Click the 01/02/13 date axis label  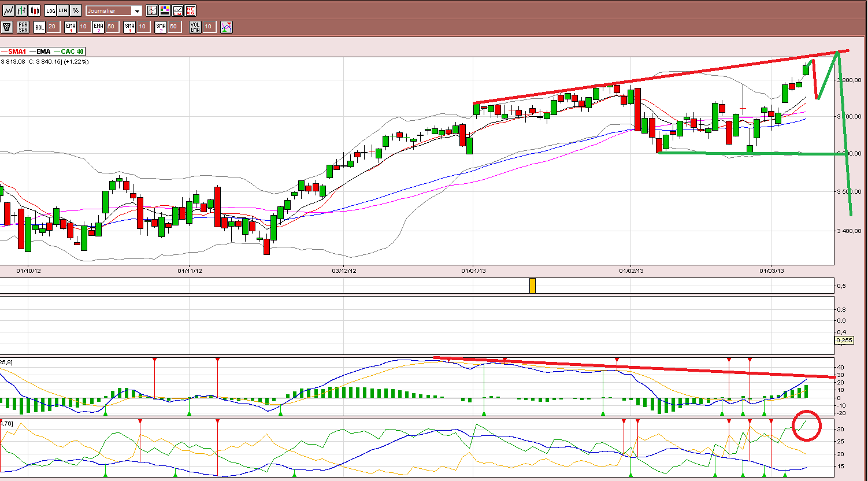coord(631,270)
